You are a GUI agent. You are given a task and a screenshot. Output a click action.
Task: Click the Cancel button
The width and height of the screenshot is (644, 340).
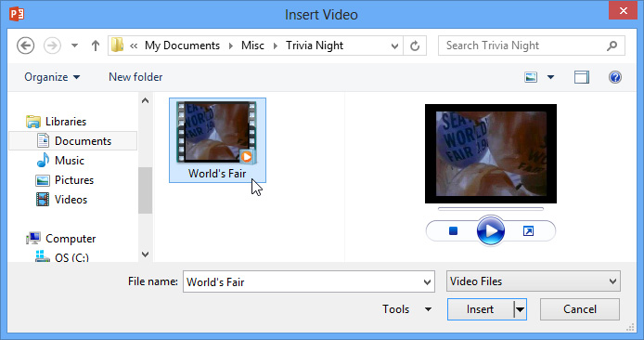580,309
